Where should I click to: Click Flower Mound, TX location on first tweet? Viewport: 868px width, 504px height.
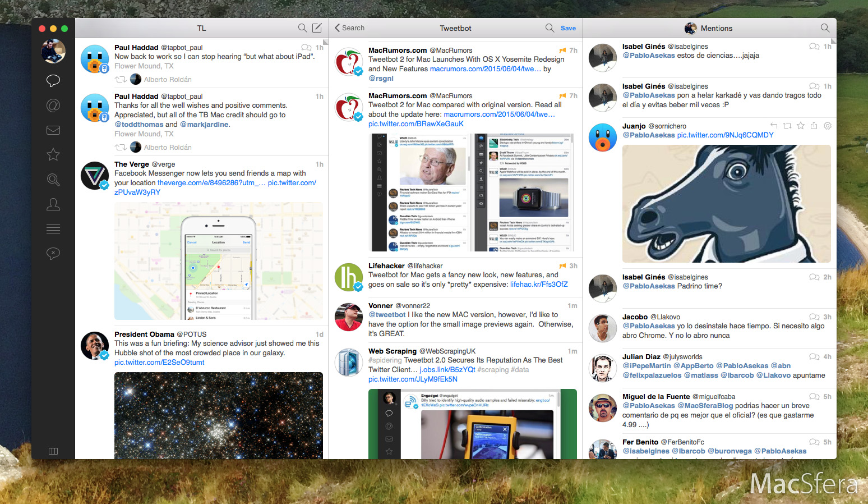point(144,66)
